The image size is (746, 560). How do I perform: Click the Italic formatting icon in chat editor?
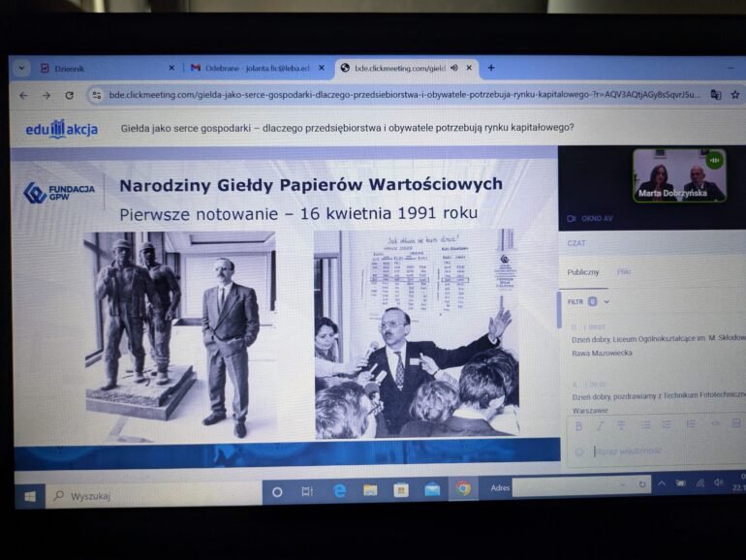(x=600, y=425)
